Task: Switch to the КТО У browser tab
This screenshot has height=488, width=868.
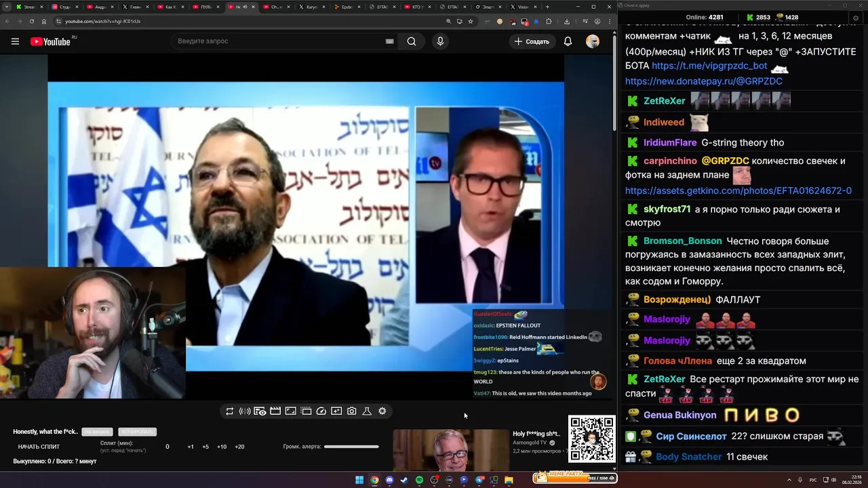Action: 418,7
